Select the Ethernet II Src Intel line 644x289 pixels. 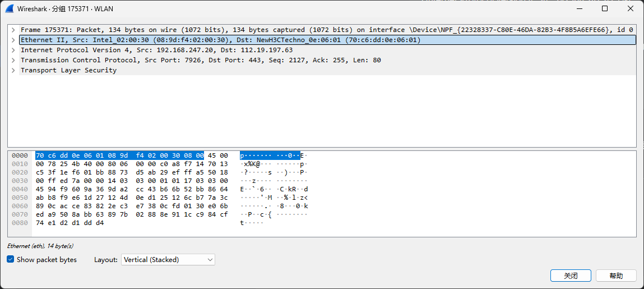pyautogui.click(x=327, y=40)
